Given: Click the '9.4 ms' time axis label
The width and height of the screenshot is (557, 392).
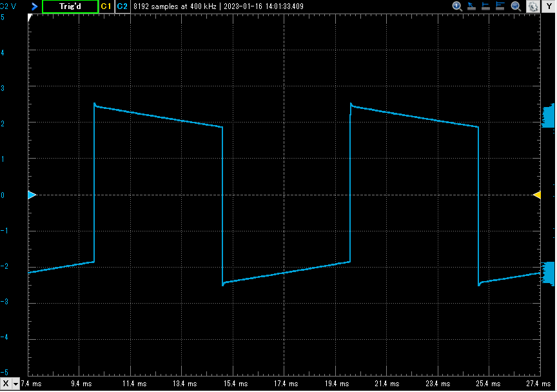Looking at the screenshot, I should pyautogui.click(x=81, y=384).
